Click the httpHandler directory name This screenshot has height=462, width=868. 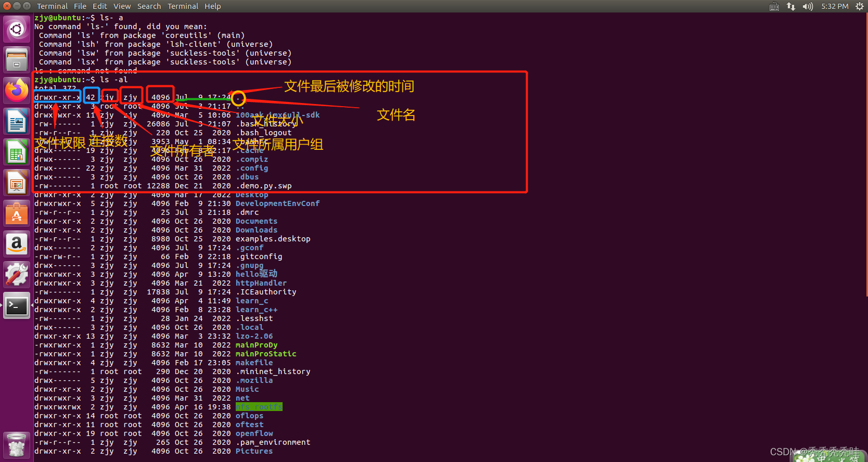click(x=261, y=283)
